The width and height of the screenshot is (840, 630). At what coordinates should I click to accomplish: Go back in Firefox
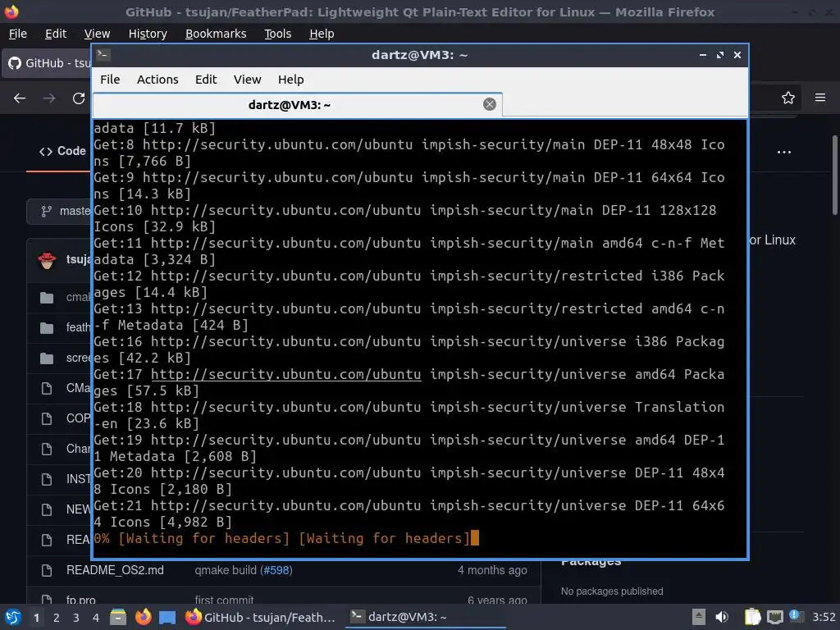(20, 98)
